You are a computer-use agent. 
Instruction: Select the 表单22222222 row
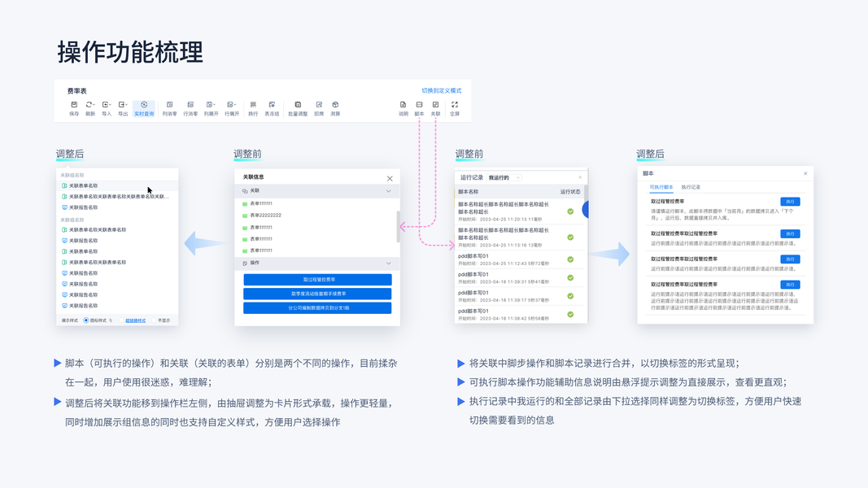(x=318, y=216)
